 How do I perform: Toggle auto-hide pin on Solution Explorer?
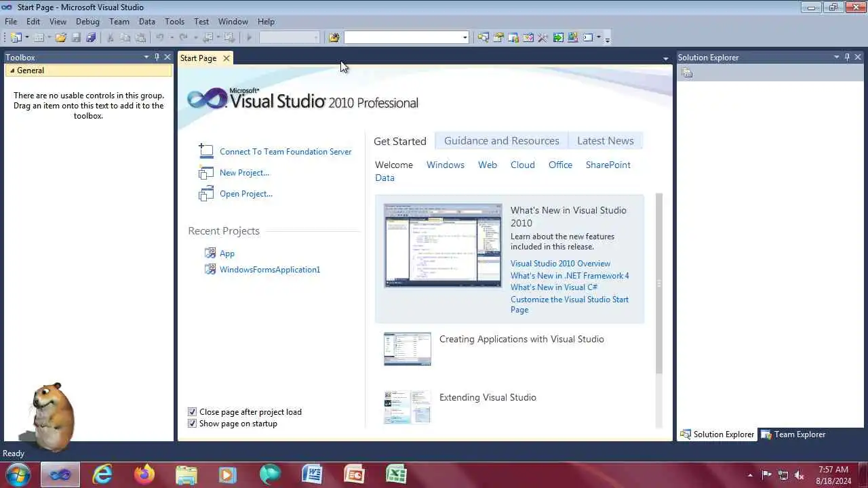point(847,58)
